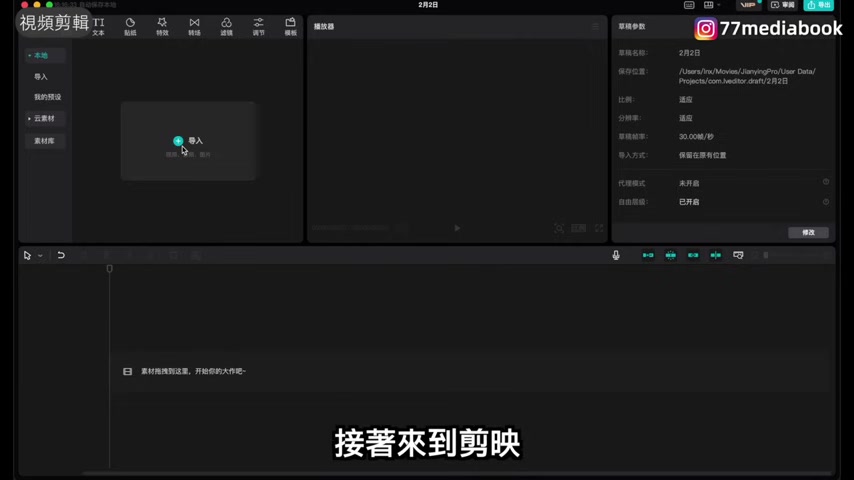Toggle clip linking
Screen dimensions: 854x480
[x=693, y=255]
